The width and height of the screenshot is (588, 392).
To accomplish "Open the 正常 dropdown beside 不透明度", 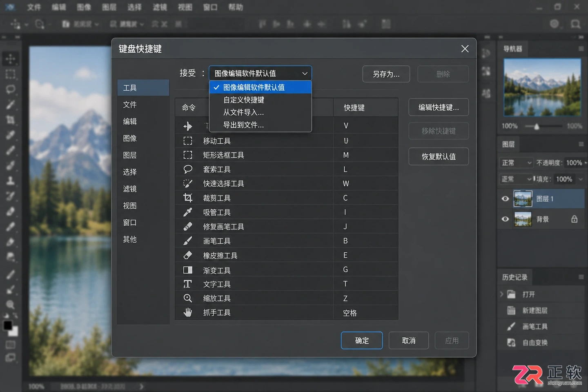I will click(x=517, y=163).
